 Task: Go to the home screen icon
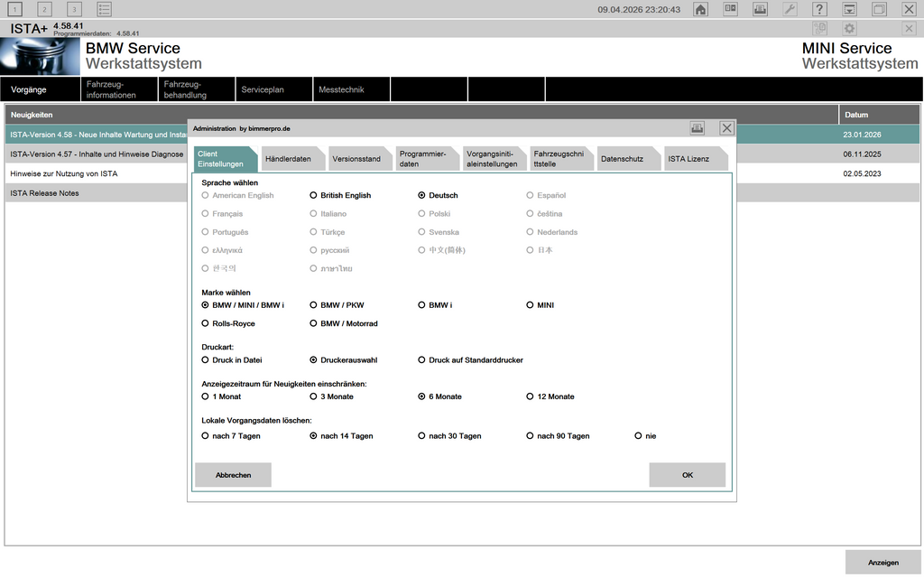click(700, 9)
